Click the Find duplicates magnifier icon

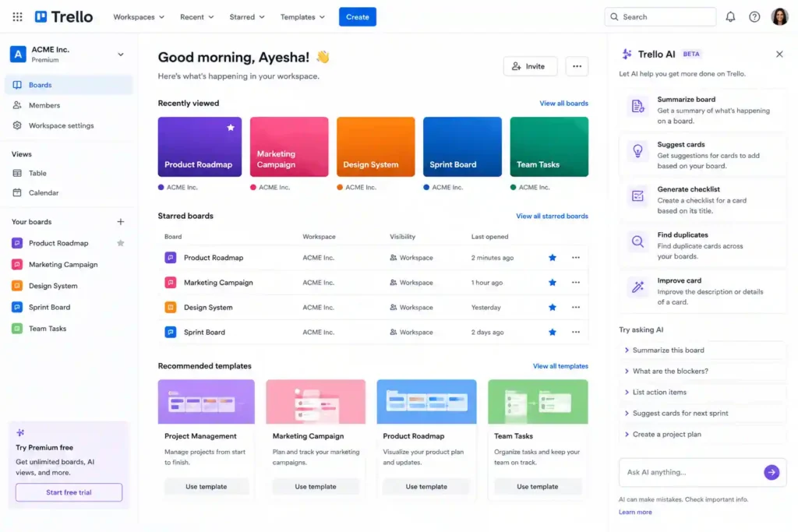637,241
